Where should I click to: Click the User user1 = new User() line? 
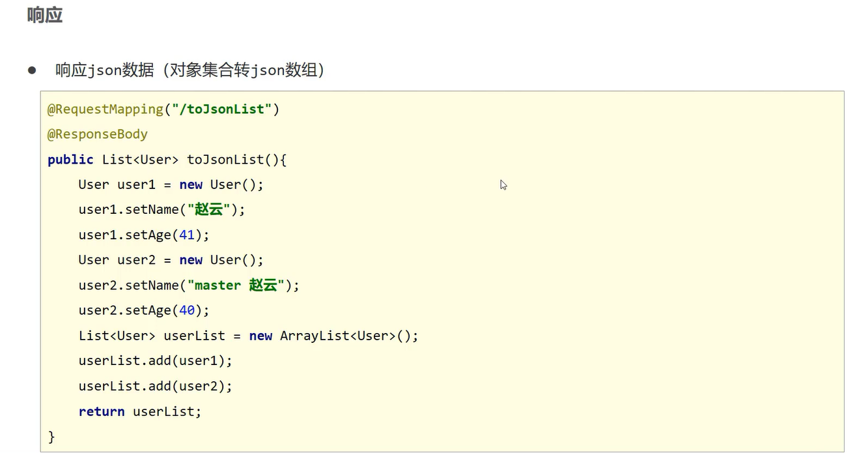click(171, 184)
